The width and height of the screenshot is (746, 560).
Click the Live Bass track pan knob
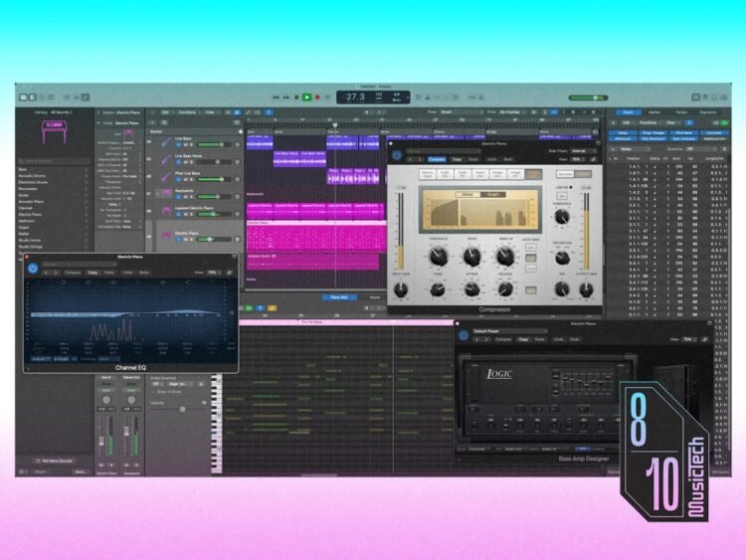click(x=238, y=144)
